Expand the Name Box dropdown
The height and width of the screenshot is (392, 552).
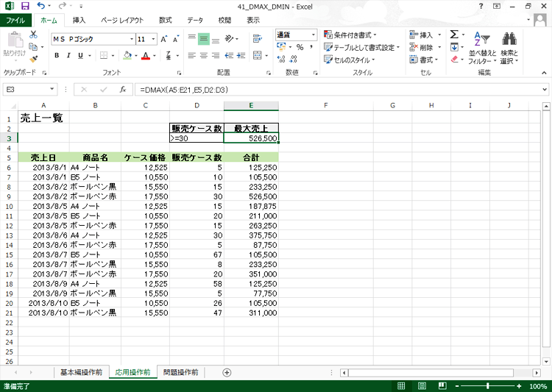click(x=52, y=90)
